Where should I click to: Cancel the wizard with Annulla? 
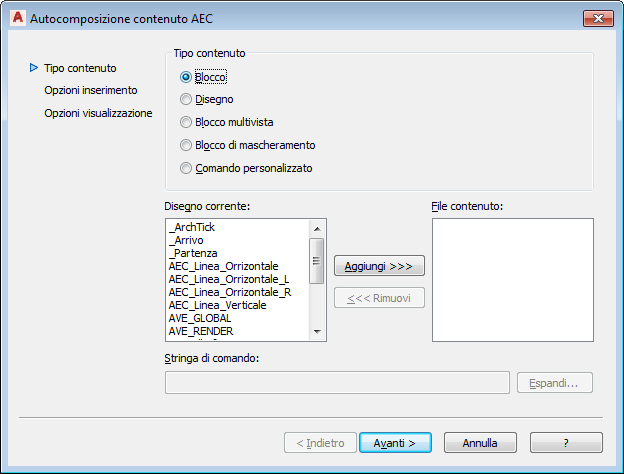(x=480, y=442)
